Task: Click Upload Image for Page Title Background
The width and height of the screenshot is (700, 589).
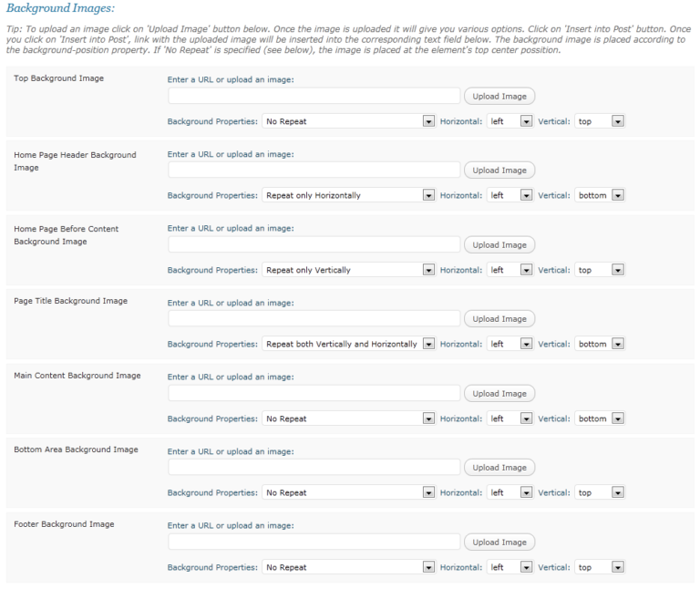Action: point(499,319)
